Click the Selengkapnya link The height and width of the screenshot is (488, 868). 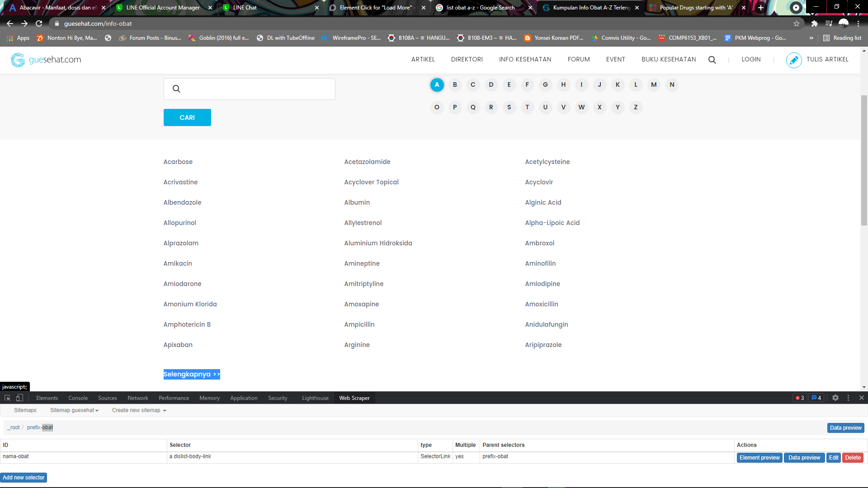pyautogui.click(x=192, y=374)
